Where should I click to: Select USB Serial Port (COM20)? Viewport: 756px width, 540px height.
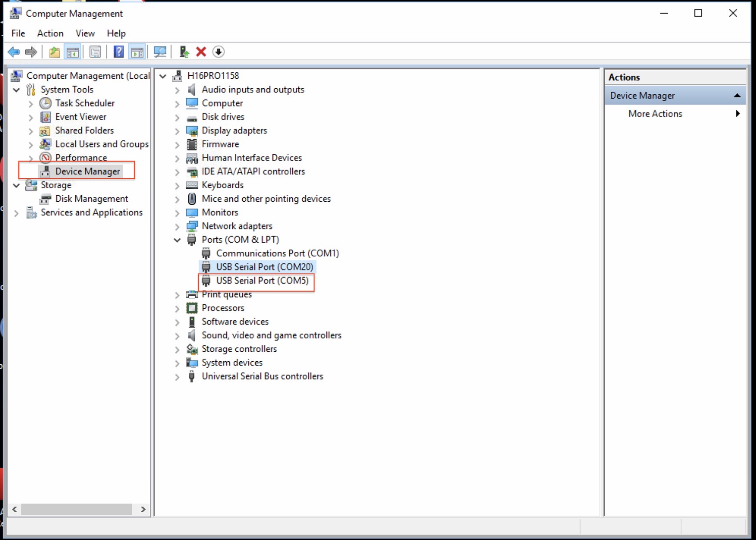pyautogui.click(x=264, y=267)
